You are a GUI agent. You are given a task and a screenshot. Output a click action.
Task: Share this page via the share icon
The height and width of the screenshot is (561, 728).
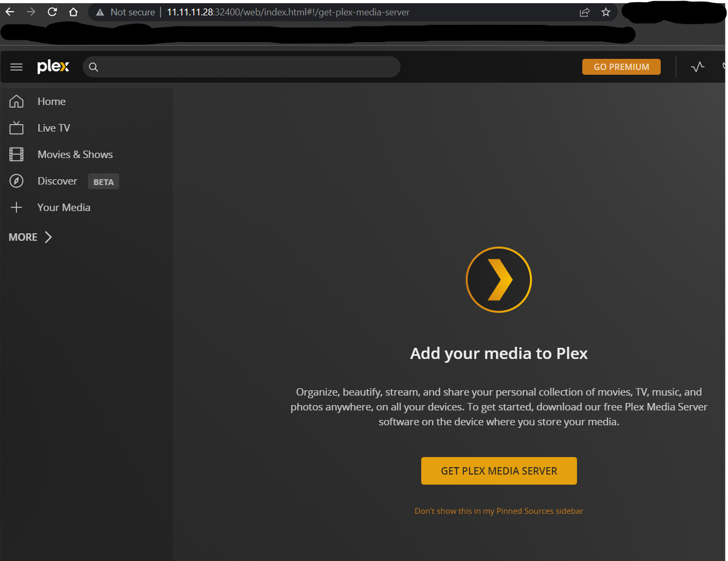[x=584, y=12]
